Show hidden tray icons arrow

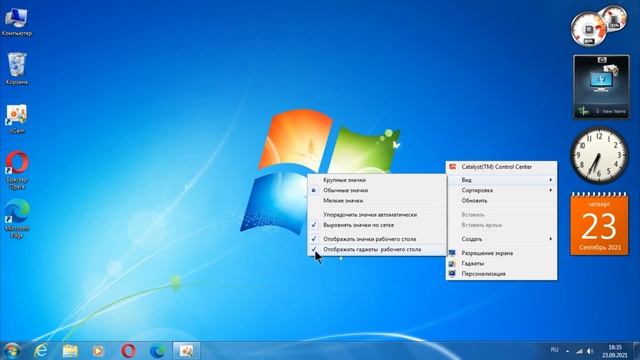[567, 351]
